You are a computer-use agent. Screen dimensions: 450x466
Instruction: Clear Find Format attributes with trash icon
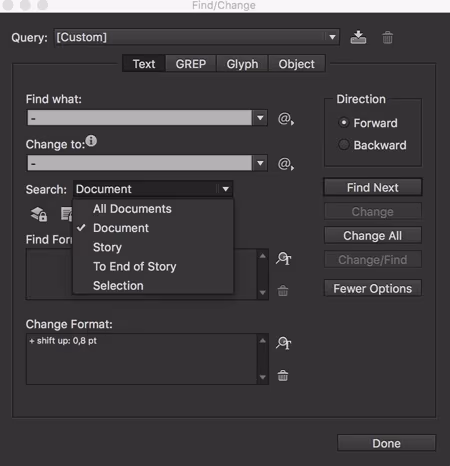[283, 290]
